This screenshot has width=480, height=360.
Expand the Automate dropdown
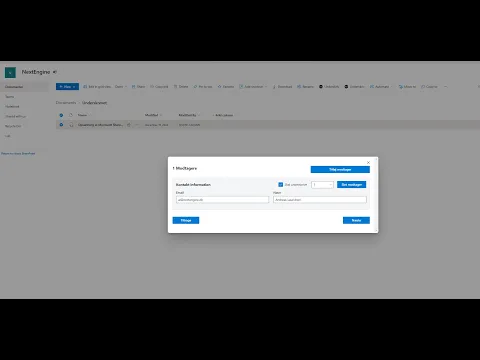coord(381,87)
